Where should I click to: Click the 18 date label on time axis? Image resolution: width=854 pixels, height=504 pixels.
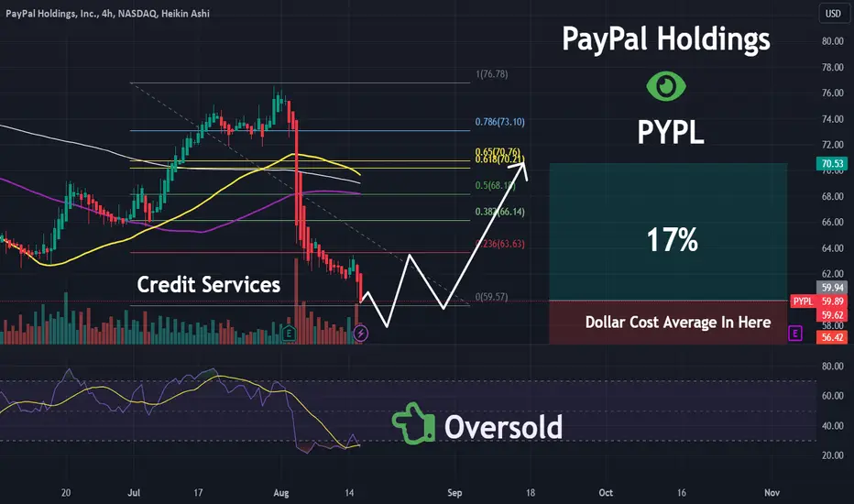pyautogui.click(x=531, y=493)
